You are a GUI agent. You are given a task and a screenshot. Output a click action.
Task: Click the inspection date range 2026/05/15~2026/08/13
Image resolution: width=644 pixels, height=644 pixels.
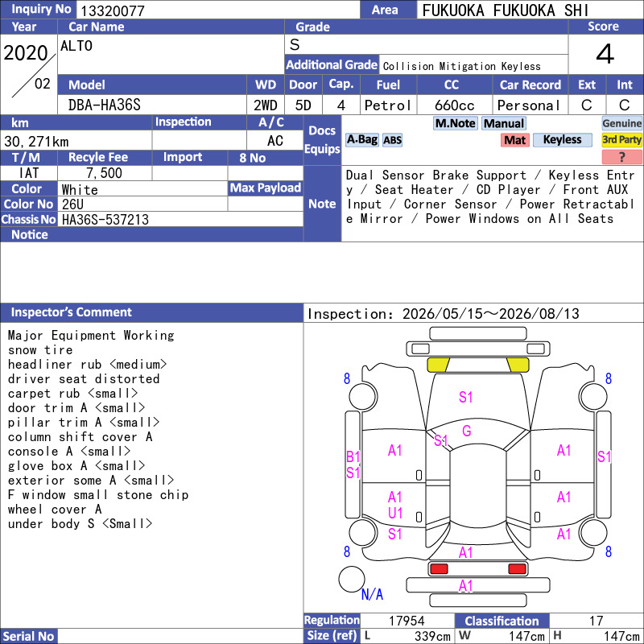pos(490,314)
